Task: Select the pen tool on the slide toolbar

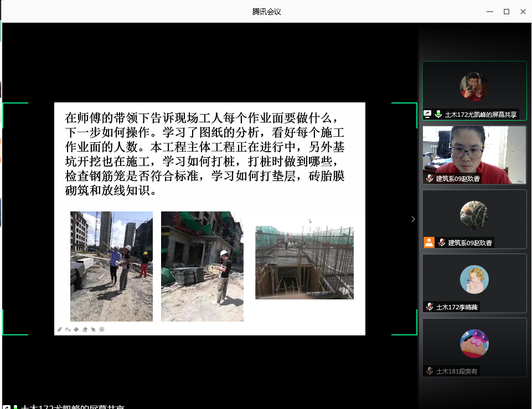Action: click(x=60, y=329)
